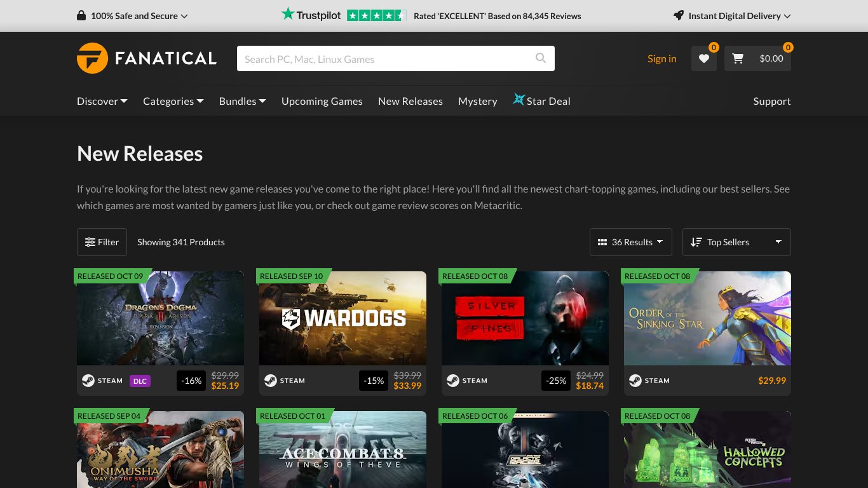
Task: Open the shopping cart
Action: (x=757, y=58)
